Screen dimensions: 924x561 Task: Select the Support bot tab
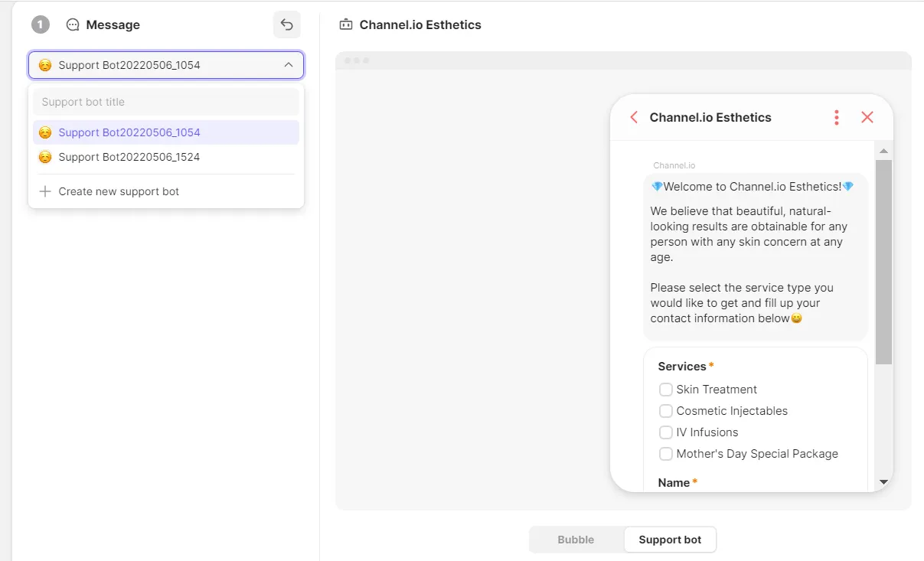click(x=670, y=540)
